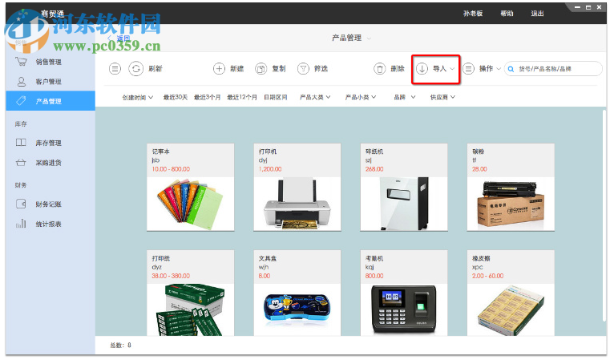Open 客户管理 in the sidebar
This screenshot has width=610, height=364.
[x=50, y=81]
